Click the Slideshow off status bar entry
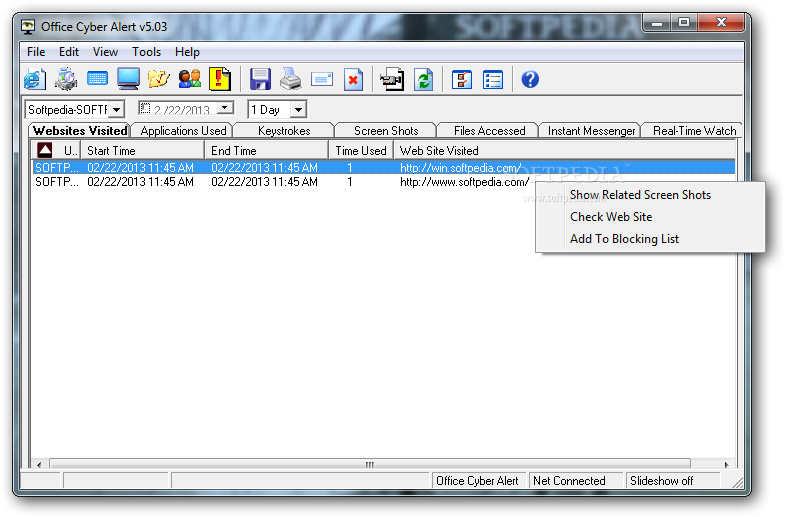This screenshot has height=517, width=786. pyautogui.click(x=673, y=480)
